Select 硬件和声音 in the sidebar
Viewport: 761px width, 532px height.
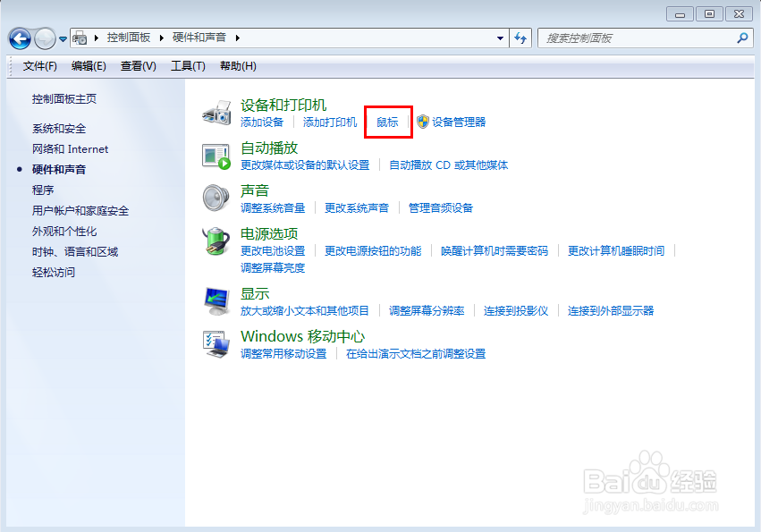[59, 169]
